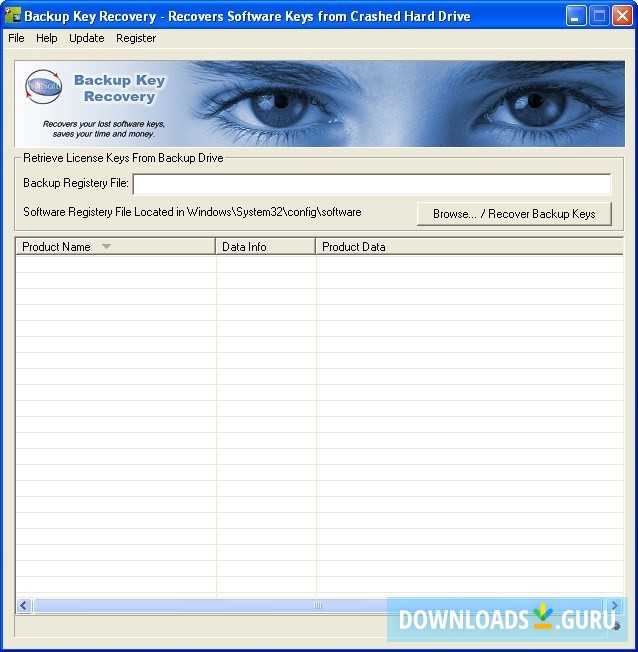Minimize the Backup Key Recovery window
This screenshot has width=638, height=652.
click(x=576, y=16)
